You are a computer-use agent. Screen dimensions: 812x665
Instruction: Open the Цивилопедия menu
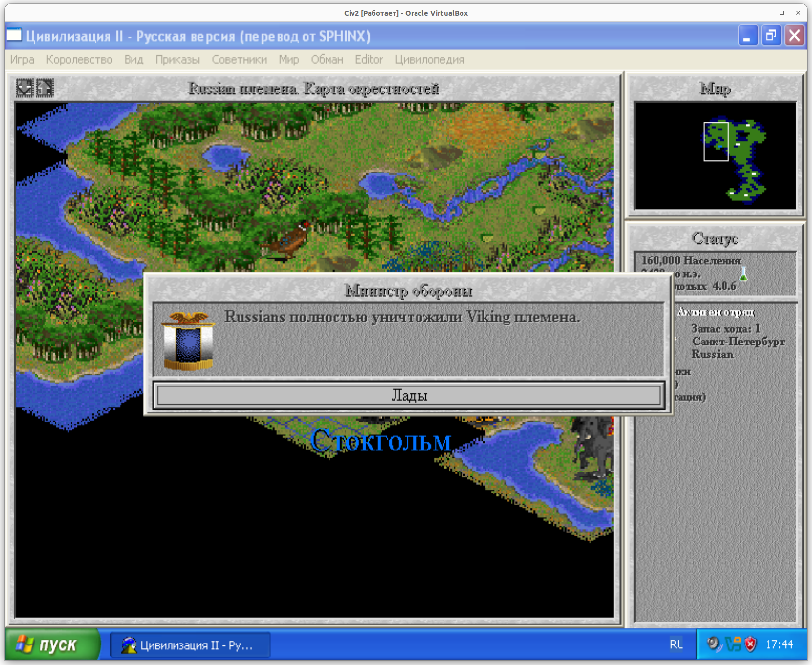coord(430,60)
